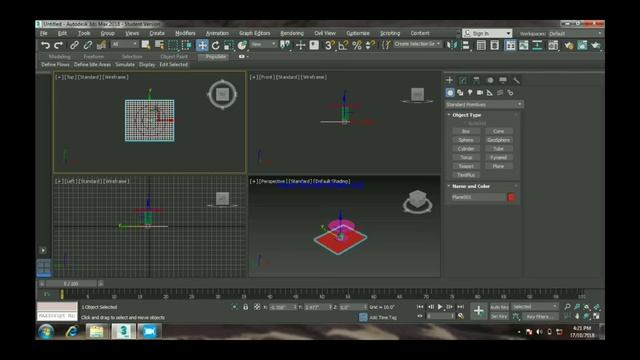The width and height of the screenshot is (640, 360).
Task: Click the Redo arrow in the toolbar
Action: [58, 45]
